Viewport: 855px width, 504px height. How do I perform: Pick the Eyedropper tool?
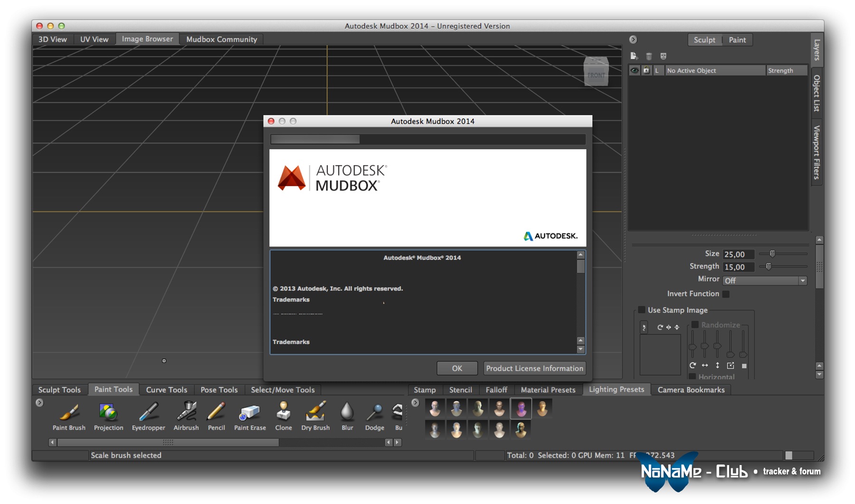148,412
